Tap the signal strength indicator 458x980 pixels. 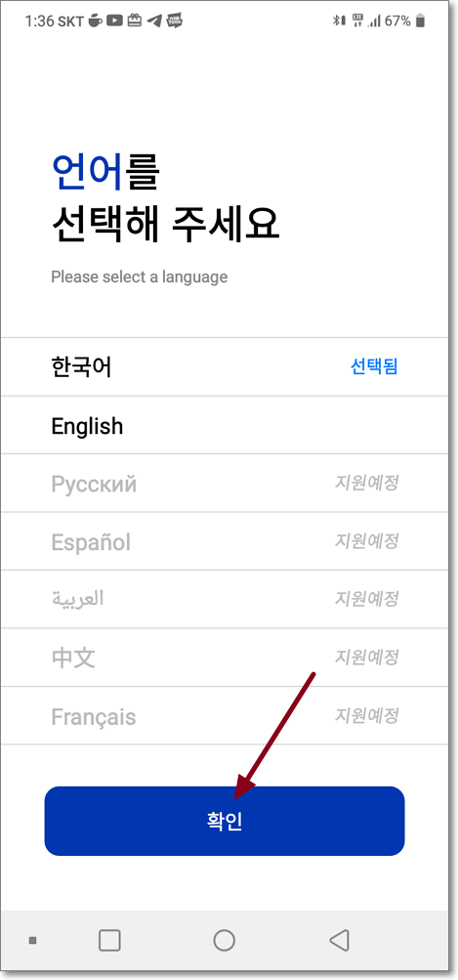coord(375,21)
